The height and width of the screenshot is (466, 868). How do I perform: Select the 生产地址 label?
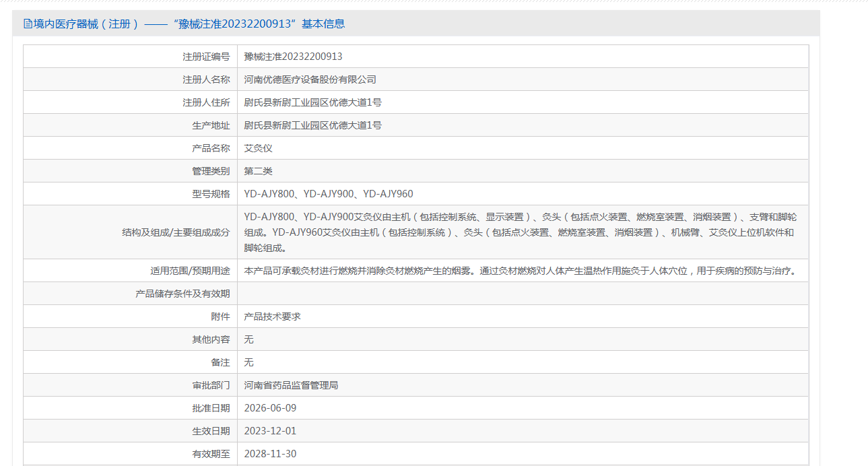pyautogui.click(x=211, y=125)
